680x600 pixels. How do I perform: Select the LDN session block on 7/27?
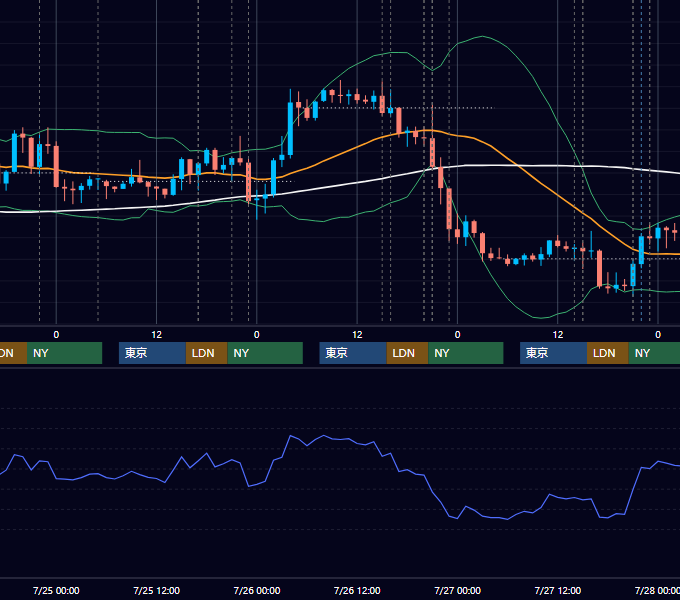click(608, 353)
